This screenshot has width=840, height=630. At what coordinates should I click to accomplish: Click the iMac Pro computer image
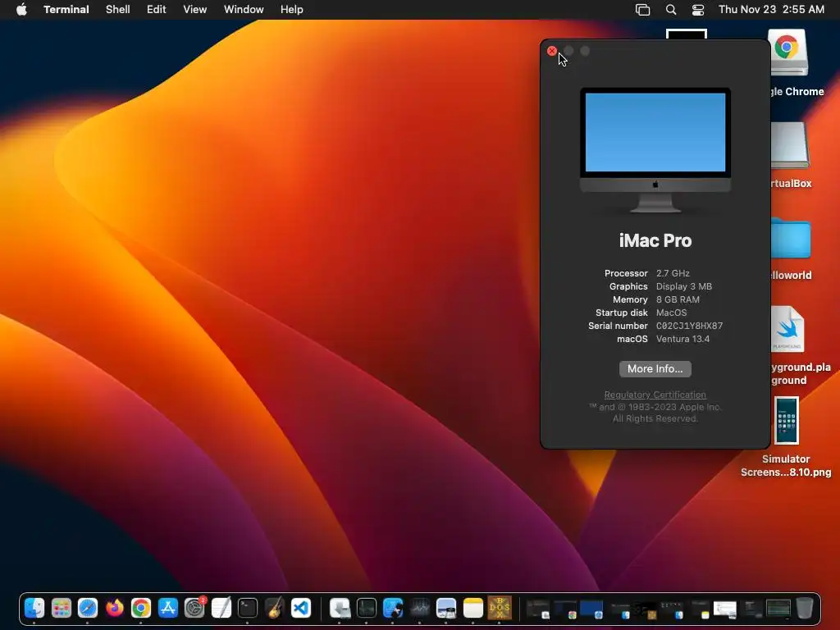pyautogui.click(x=655, y=150)
